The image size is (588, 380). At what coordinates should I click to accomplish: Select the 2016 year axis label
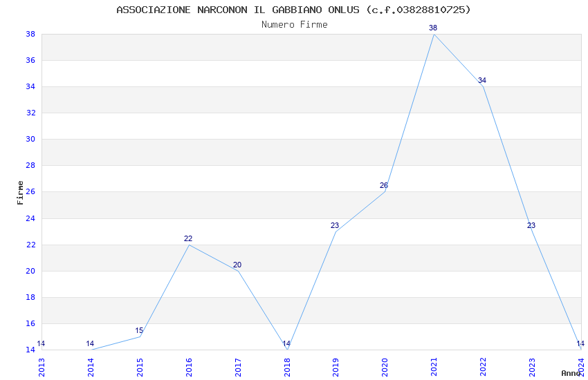[x=189, y=367]
